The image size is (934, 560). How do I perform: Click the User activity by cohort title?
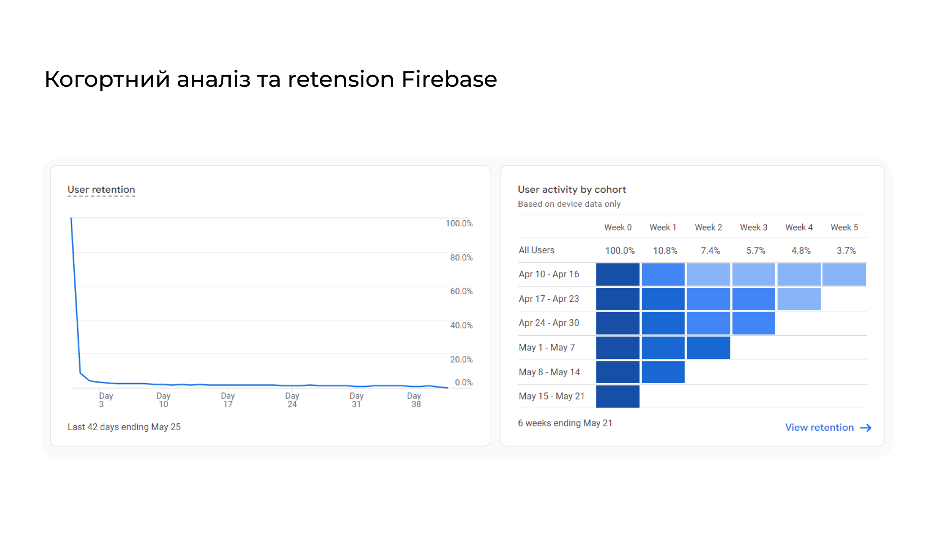tap(572, 189)
